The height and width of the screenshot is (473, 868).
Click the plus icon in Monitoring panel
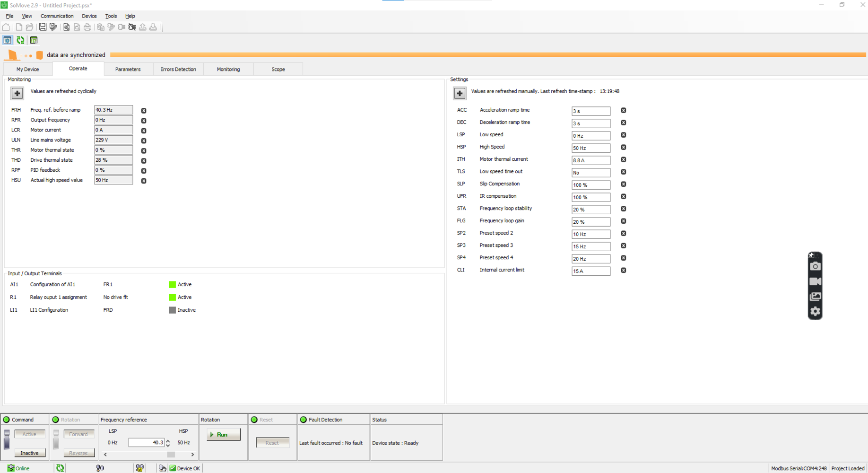17,93
